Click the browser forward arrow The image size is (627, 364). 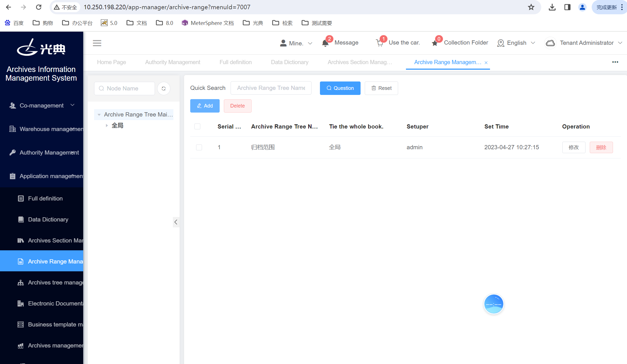24,7
